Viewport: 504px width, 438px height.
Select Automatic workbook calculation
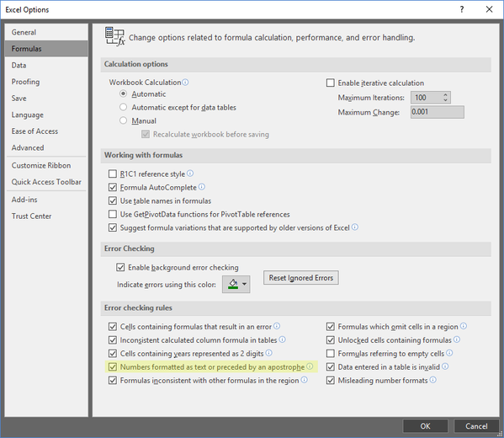[x=123, y=93]
